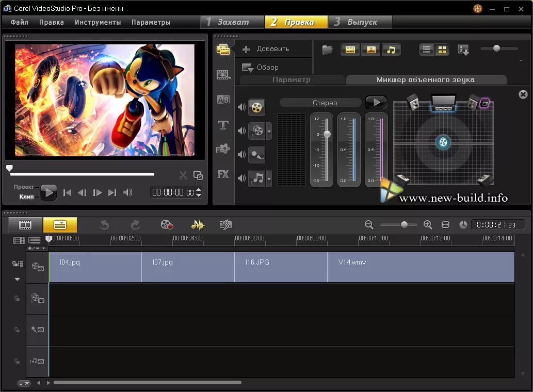The height and width of the screenshot is (392, 533).
Task: Open the Инструменты menu
Action: pyautogui.click(x=98, y=22)
